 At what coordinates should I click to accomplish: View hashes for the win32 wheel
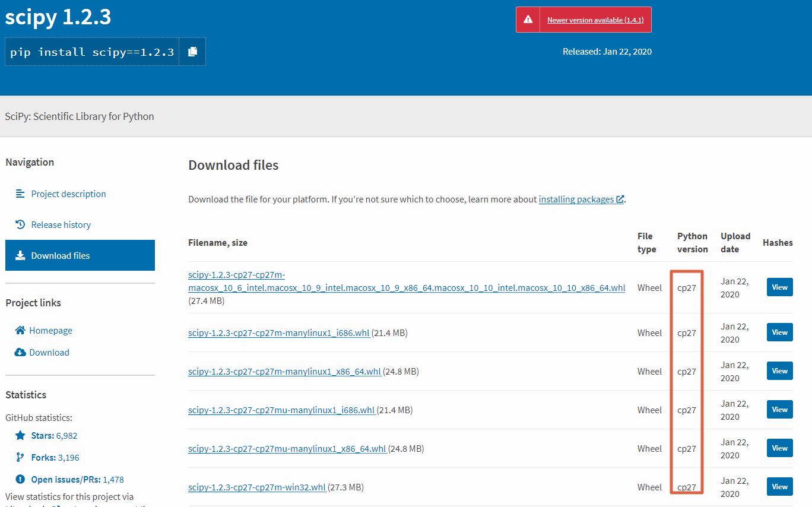(x=779, y=487)
